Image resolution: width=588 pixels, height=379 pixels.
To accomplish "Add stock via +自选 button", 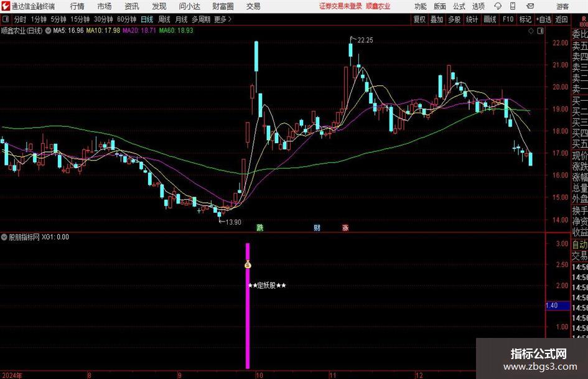I will (x=543, y=19).
